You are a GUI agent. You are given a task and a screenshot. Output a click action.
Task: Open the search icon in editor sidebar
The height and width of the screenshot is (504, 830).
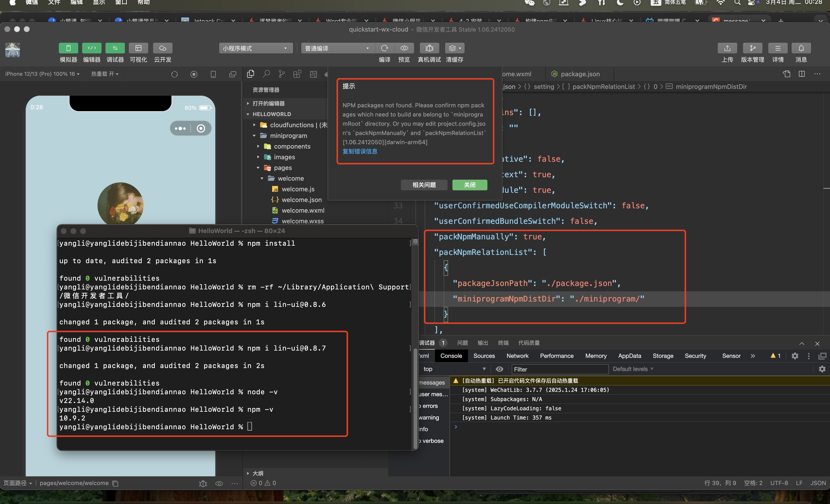[267, 74]
